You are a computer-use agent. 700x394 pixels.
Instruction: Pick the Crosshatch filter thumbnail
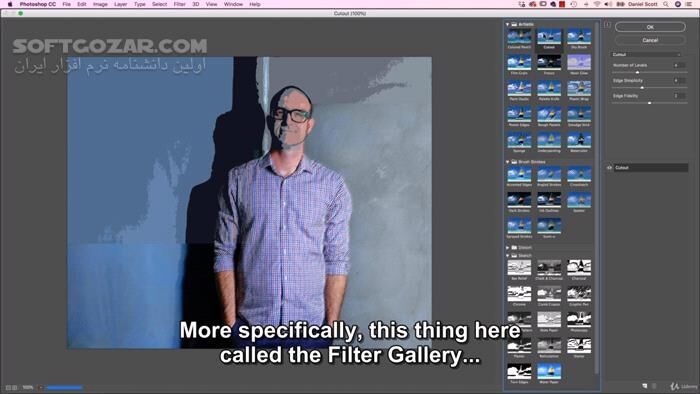579,174
